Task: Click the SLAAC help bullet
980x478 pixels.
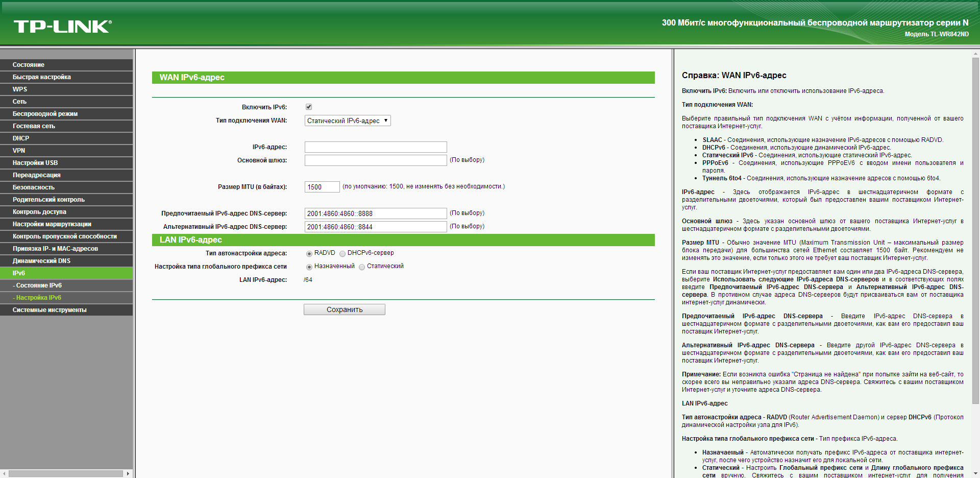Action: (x=823, y=140)
